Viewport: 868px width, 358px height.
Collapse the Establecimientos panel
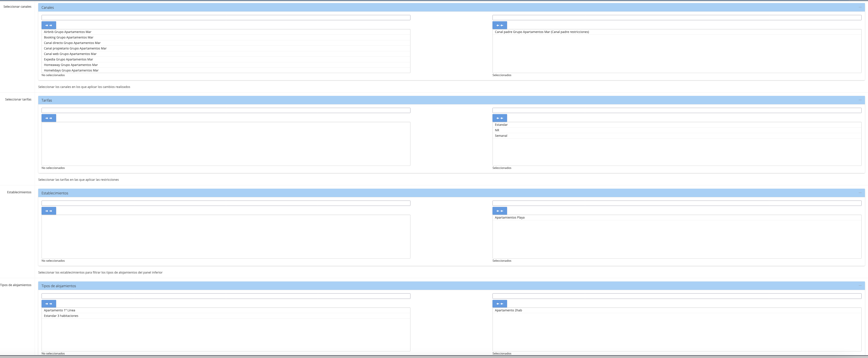click(860, 193)
